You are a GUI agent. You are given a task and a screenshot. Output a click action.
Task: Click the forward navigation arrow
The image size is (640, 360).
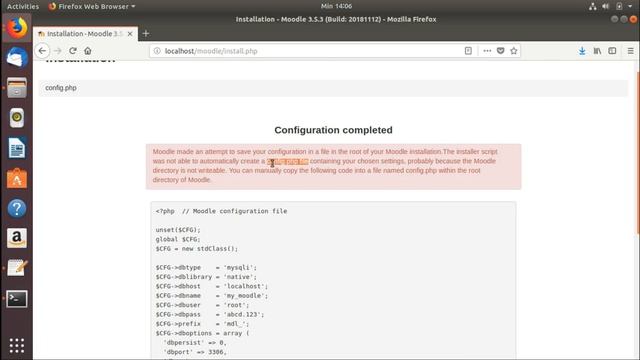pyautogui.click(x=58, y=51)
